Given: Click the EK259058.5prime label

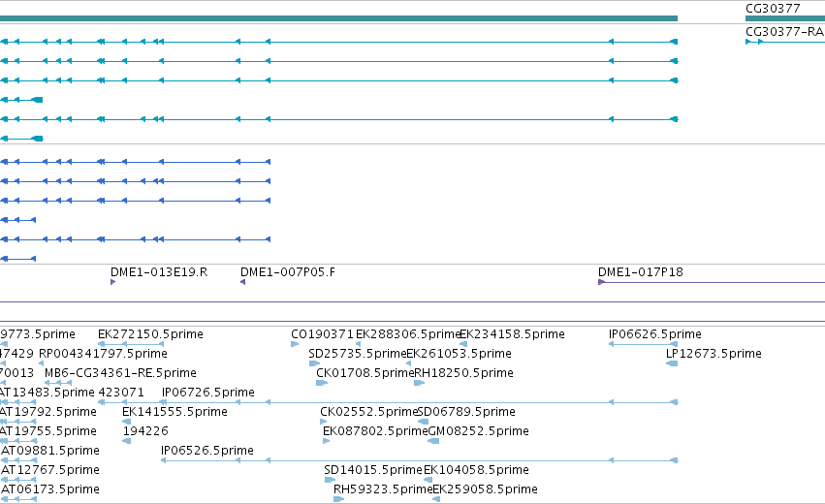Looking at the screenshot, I should click(485, 489).
